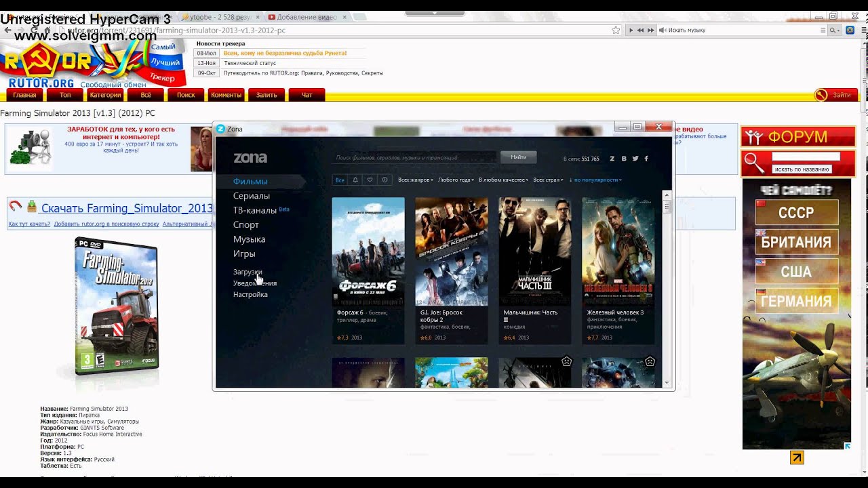868x488 pixels.
Task: Open the 'Всех жанров' genre dropdown
Action: [x=416, y=180]
